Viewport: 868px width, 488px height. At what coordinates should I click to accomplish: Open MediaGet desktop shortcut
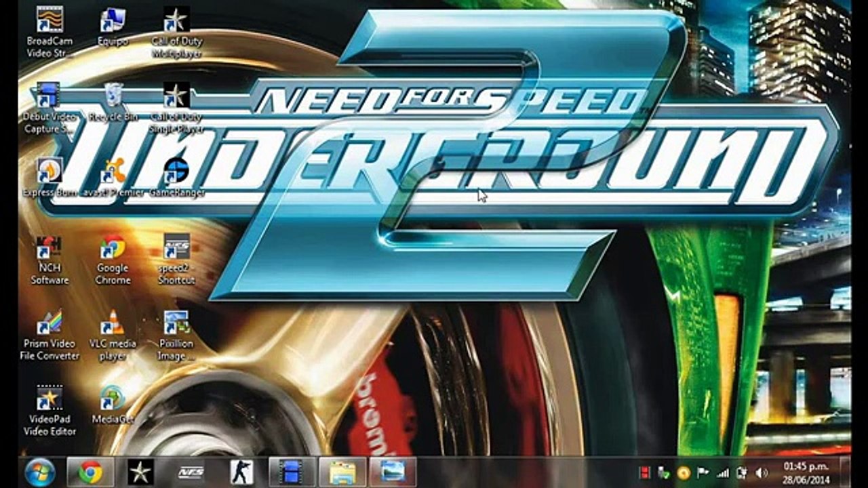pyautogui.click(x=113, y=405)
